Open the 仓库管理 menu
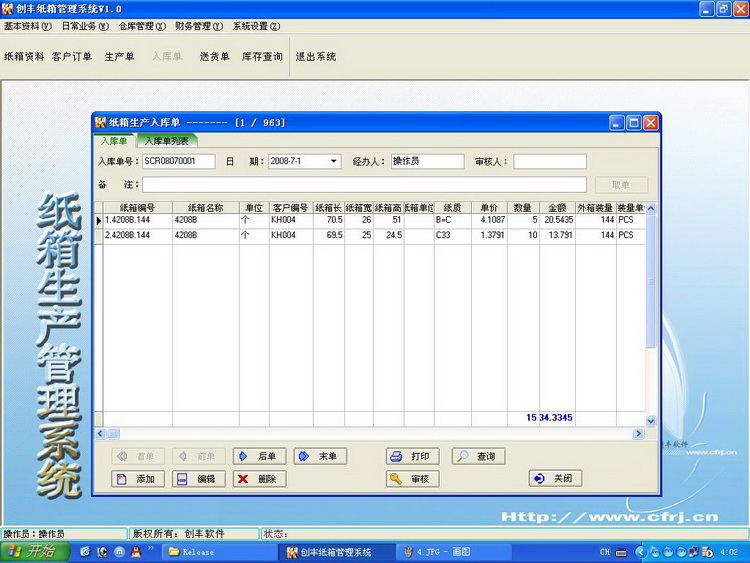The height and width of the screenshot is (563, 750). [142, 26]
